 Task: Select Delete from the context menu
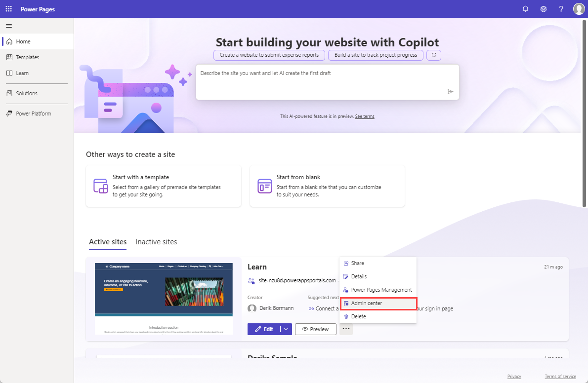click(378, 316)
